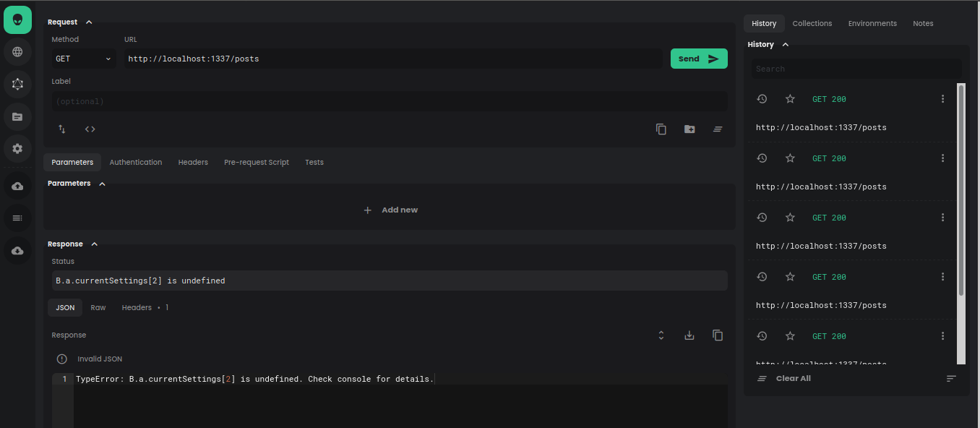The image size is (980, 428).
Task: Star the bottom visible history entry
Action: [790, 335]
